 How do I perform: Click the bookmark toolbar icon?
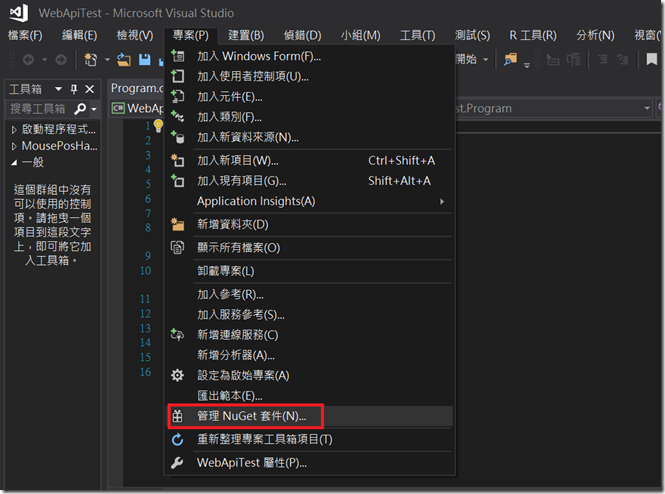651,59
